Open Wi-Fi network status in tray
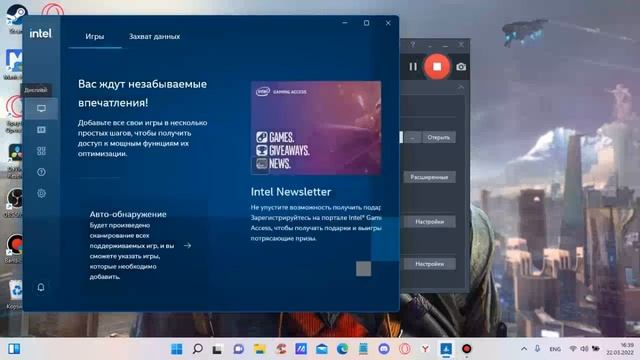This screenshot has width=640, height=360. coord(573,349)
